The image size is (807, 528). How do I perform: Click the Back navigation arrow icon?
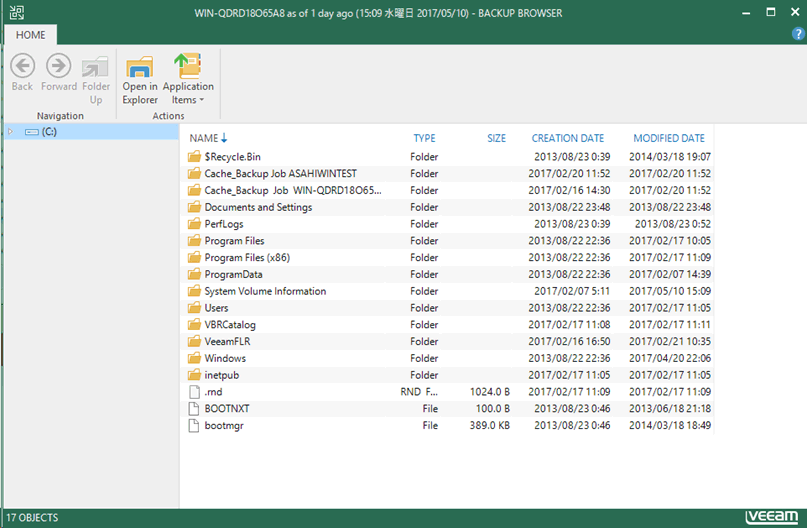click(23, 66)
